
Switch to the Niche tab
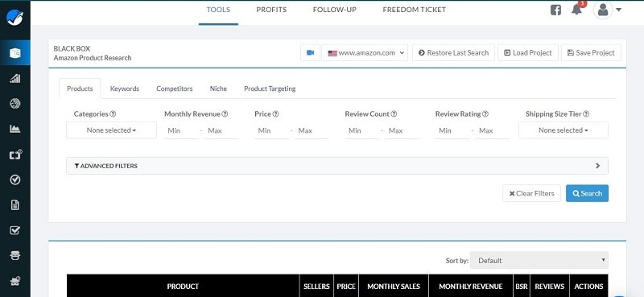[218, 89]
